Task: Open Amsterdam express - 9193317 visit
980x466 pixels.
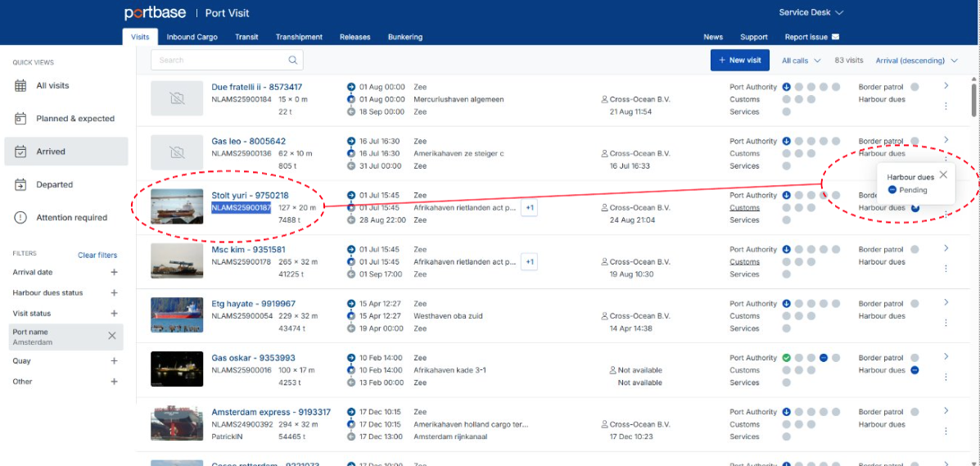Action: pyautogui.click(x=271, y=412)
